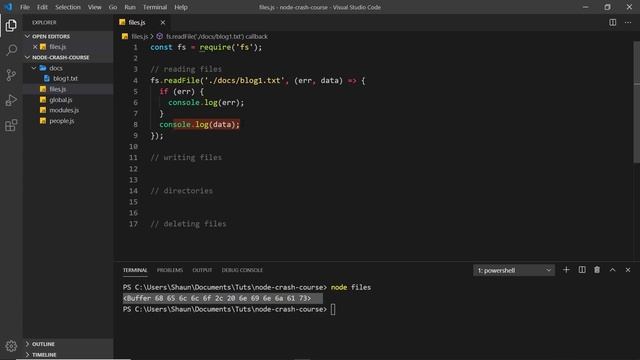This screenshot has height=360, width=640.
Task: Create a new terminal with plus icon
Action: tap(566, 270)
